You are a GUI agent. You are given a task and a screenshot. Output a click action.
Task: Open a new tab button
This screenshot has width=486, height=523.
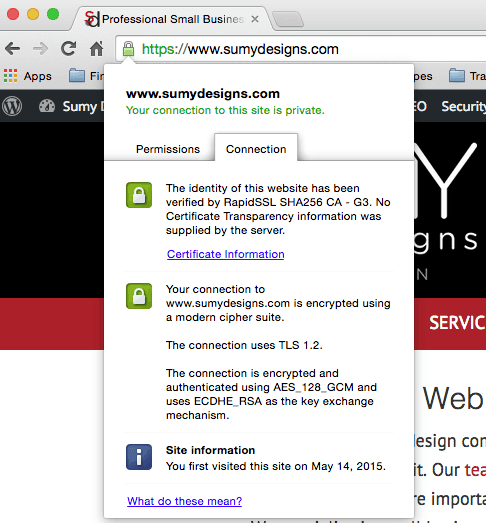288,19
